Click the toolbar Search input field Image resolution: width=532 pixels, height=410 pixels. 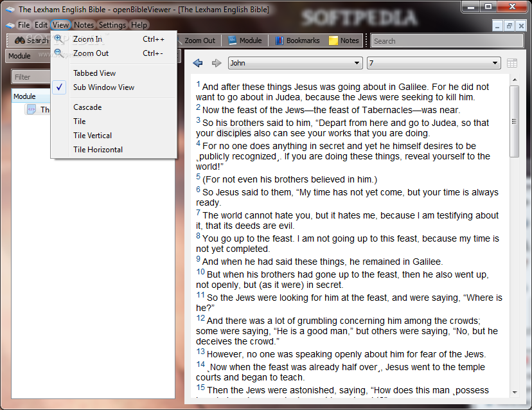447,40
